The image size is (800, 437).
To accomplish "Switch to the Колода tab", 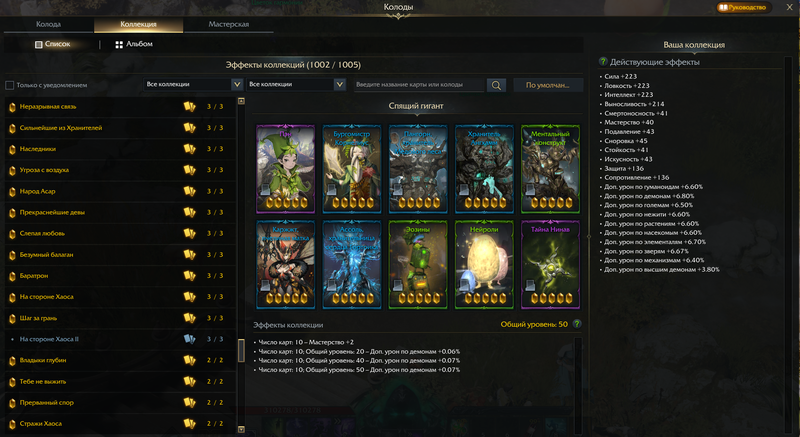I will pos(49,23).
